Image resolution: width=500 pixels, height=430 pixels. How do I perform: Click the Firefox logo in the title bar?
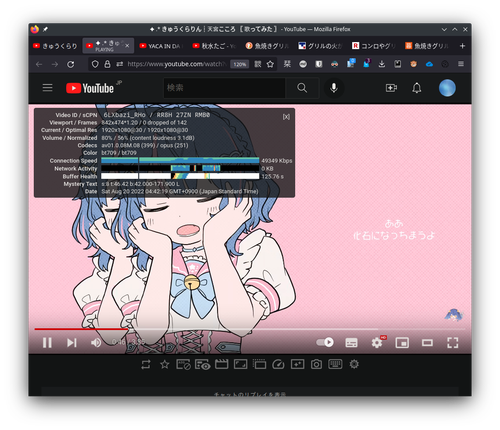(35, 29)
